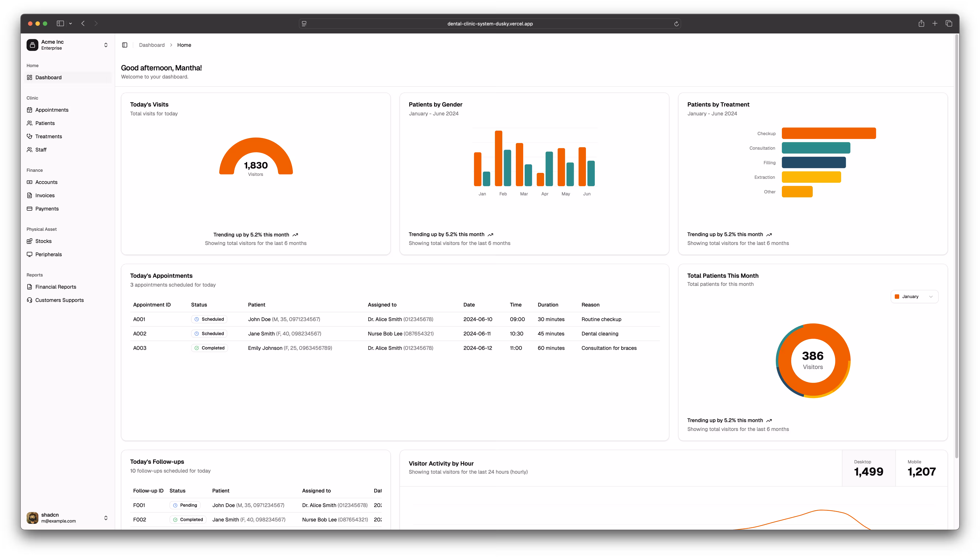This screenshot has width=980, height=557.
Task: Open Customers Supports in Reports
Action: [59, 300]
